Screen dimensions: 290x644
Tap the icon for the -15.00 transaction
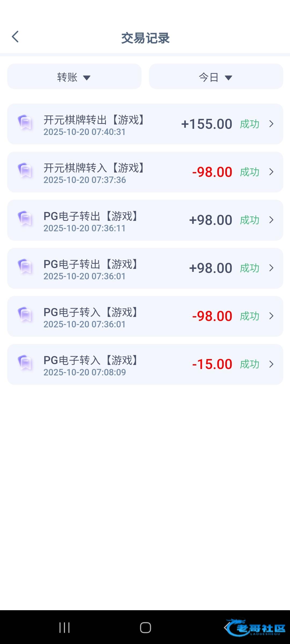[x=25, y=363]
